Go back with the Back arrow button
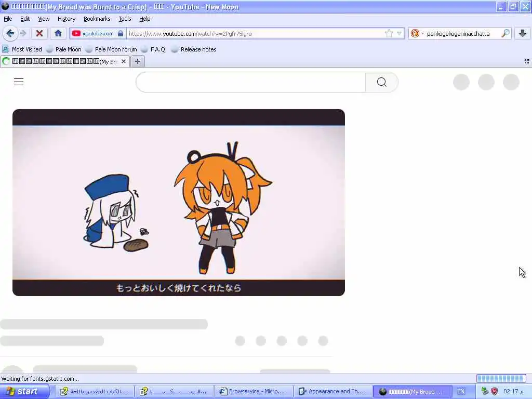This screenshot has width=532, height=399. tap(10, 33)
